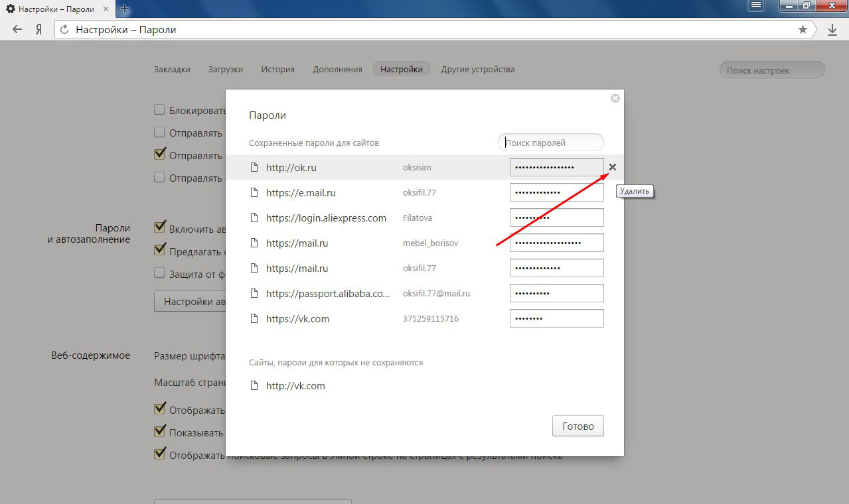
Task: Focus the 'Поиск настроек' search box
Action: pos(772,70)
